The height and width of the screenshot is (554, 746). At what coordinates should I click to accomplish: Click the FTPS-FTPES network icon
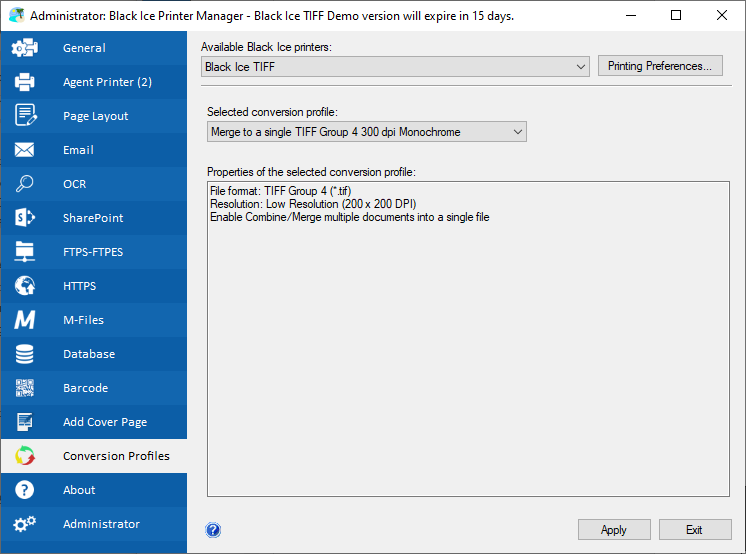pos(25,252)
